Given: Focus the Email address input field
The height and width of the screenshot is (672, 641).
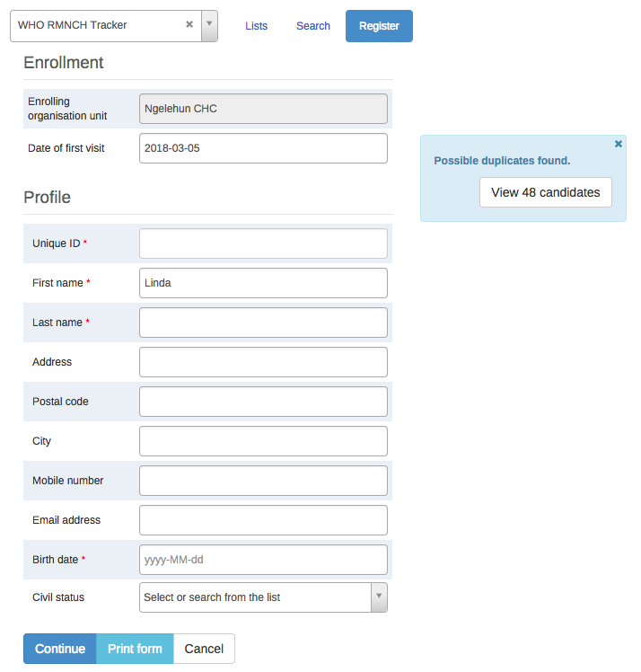Looking at the screenshot, I should 263,520.
